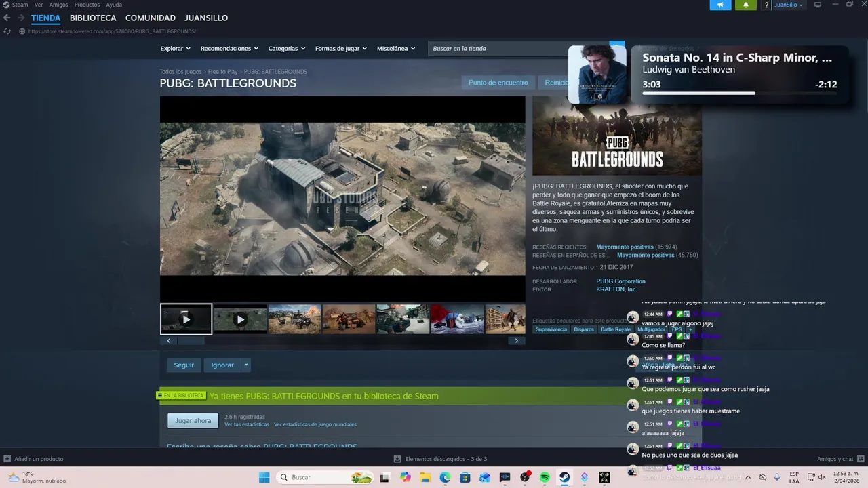
Task: Open the Ayuda menu
Action: point(114,5)
